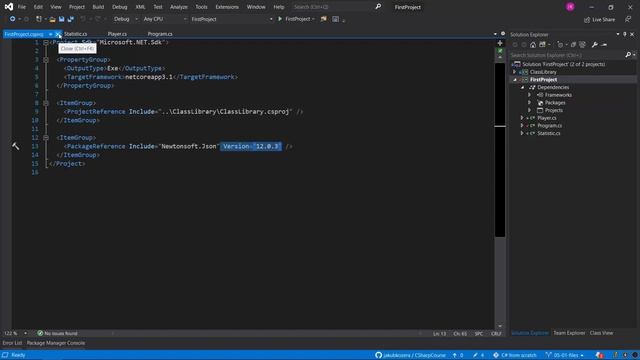Click C# from scratch repository in status bar
Viewport: 640px width, 360px height.
tap(515, 355)
